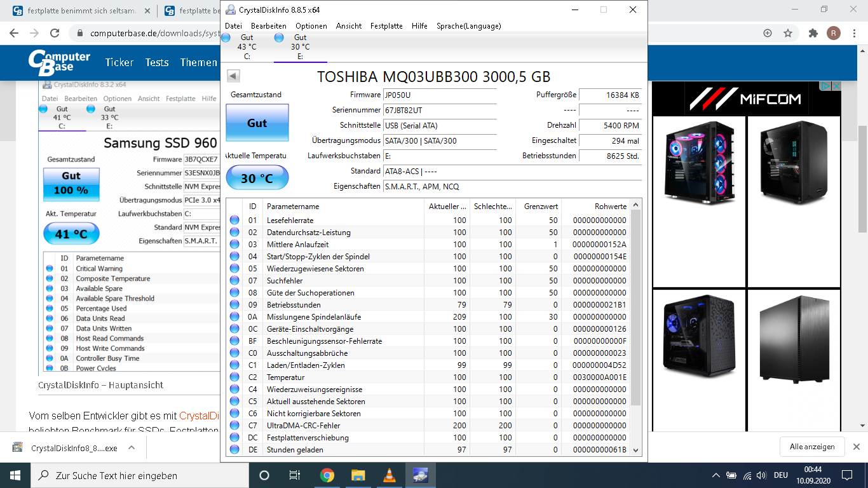Click the ID column header
This screenshot has width=868, height=488.
pos(253,207)
